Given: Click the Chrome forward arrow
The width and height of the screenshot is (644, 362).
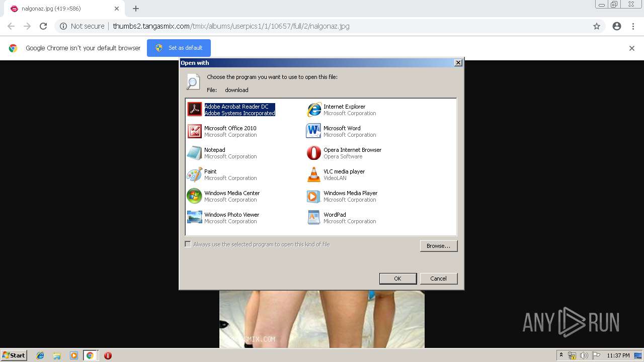Looking at the screenshot, I should pos(27,26).
